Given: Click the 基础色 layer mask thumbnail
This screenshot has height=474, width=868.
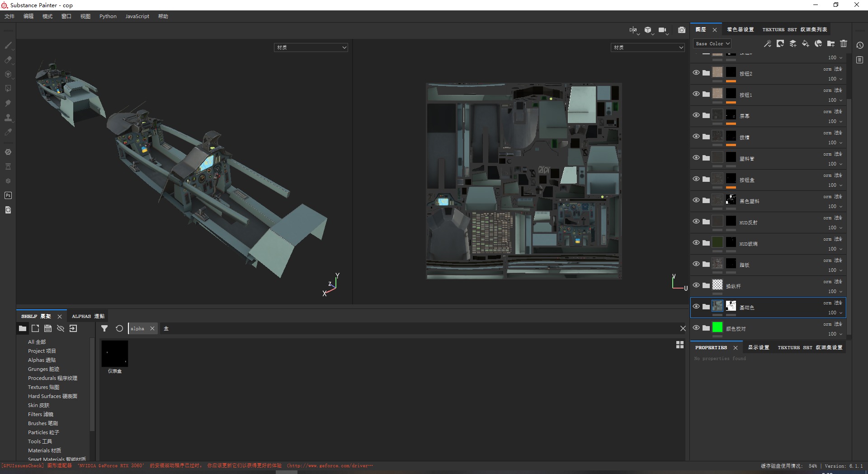Looking at the screenshot, I should [731, 306].
